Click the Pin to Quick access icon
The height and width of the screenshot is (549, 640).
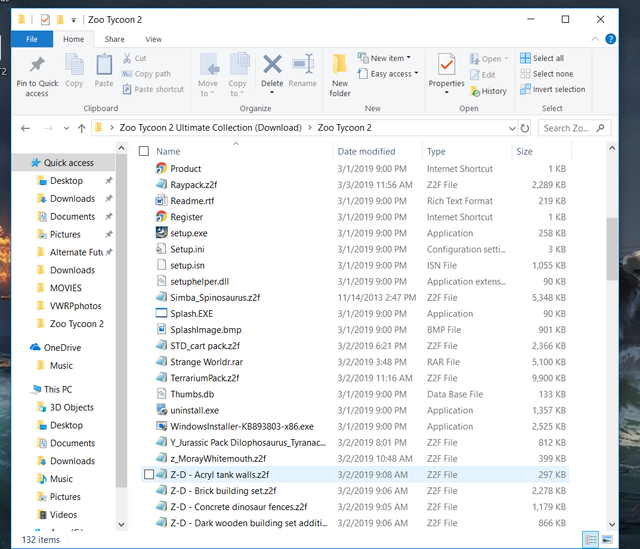[x=37, y=64]
